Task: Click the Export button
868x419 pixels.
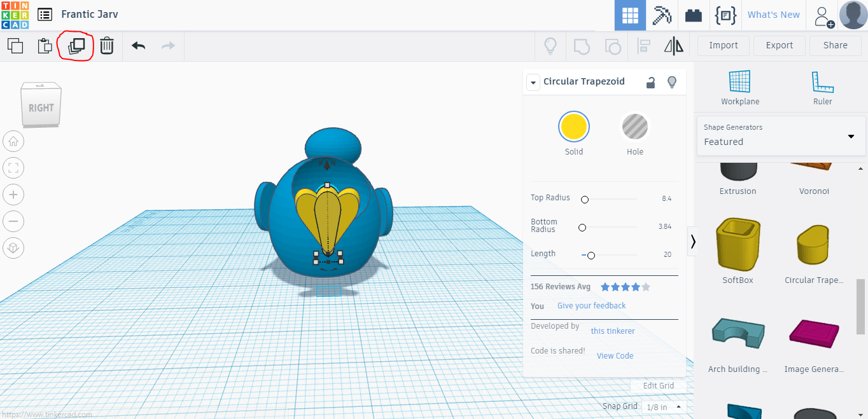Action: [x=780, y=46]
